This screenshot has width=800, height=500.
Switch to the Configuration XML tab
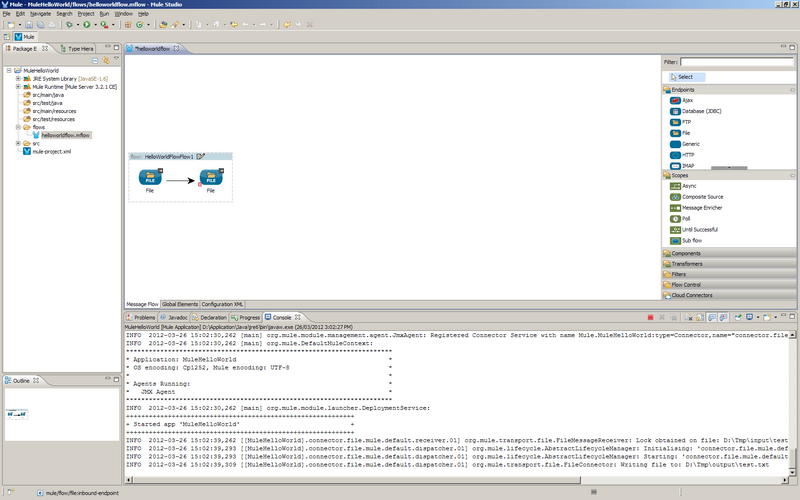pyautogui.click(x=222, y=304)
